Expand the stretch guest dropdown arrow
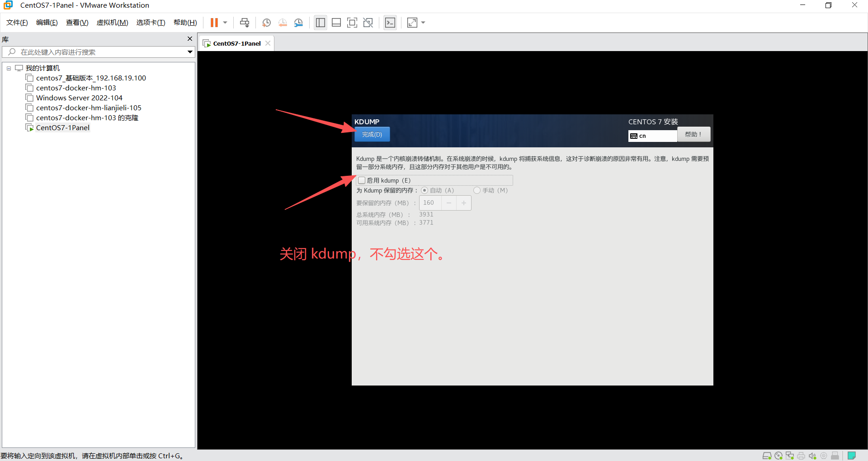The width and height of the screenshot is (868, 461). (423, 23)
